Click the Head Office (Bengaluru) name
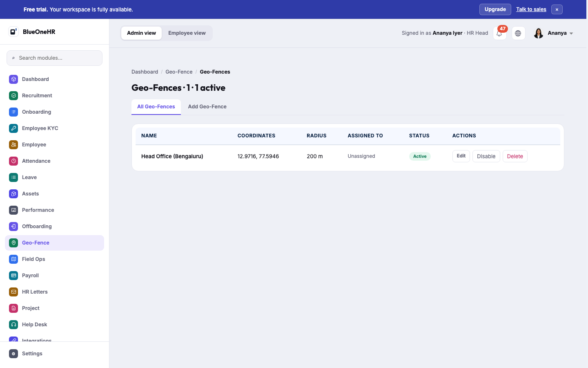588x368 pixels. (172, 156)
